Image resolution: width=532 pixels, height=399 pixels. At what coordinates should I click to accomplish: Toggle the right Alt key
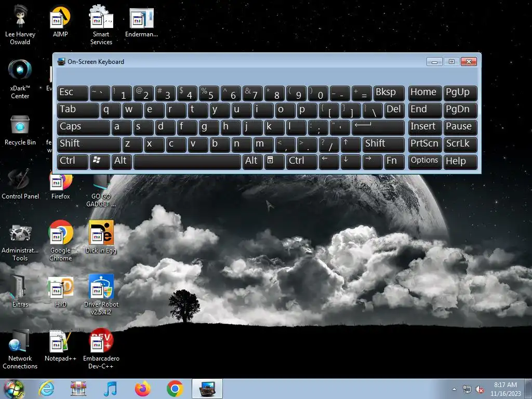pos(253,162)
